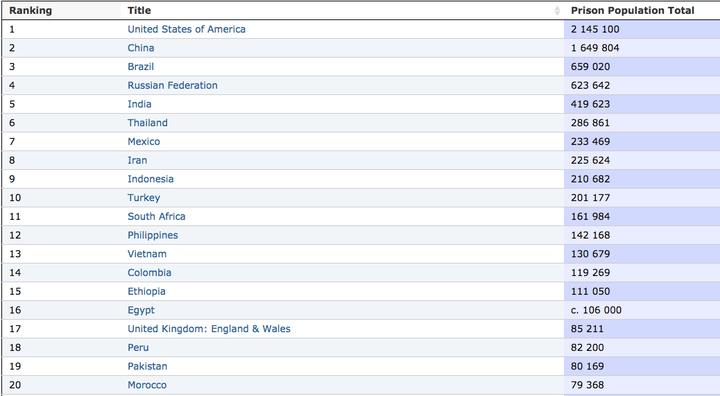Click ranking number 13 in Vietnam row
The image size is (720, 396).
tap(15, 254)
